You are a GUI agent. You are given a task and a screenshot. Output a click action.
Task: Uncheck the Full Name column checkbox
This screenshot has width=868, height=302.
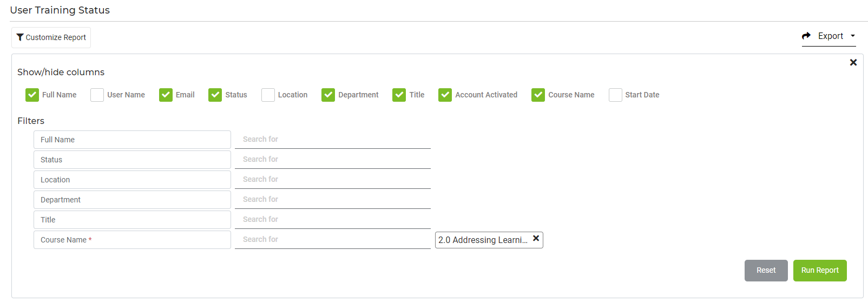(x=32, y=95)
